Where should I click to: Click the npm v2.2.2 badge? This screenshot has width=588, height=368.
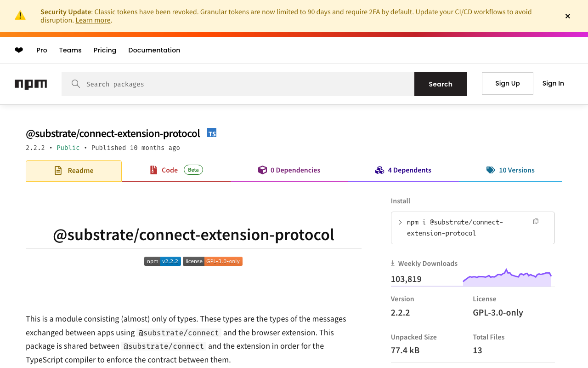coord(163,261)
